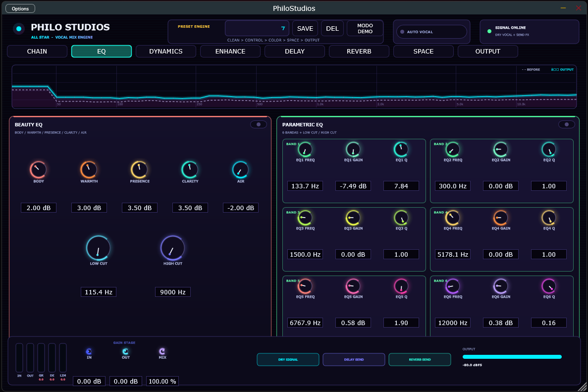
Task: Click the EQ3 FREQ knob
Action: pos(305,218)
